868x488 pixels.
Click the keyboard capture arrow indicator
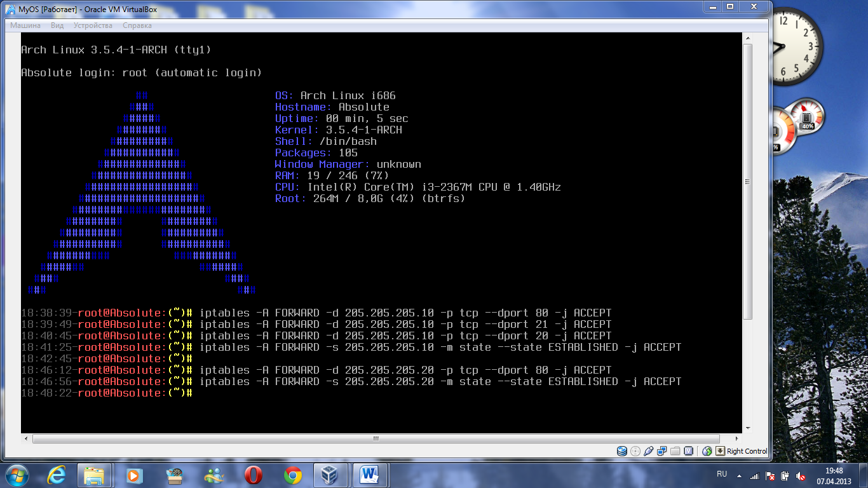(x=720, y=451)
